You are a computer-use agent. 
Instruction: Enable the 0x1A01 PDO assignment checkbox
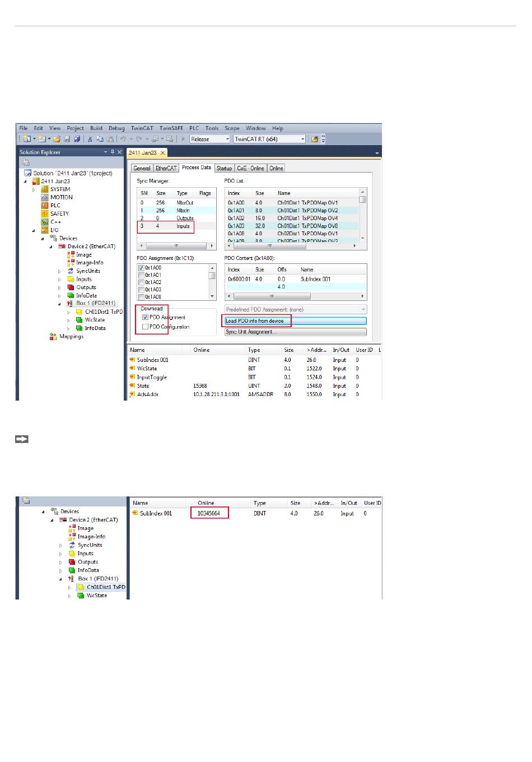[141, 275]
